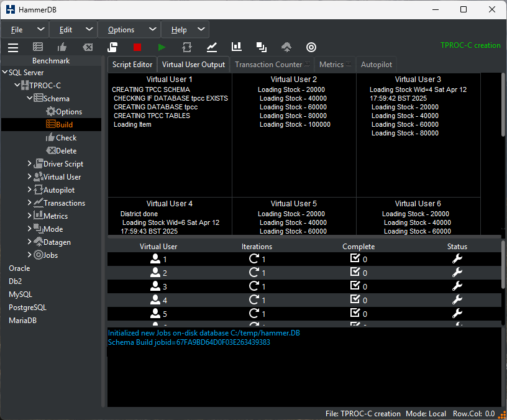Click the Virtual User tree icon
507x420 pixels.
point(39,176)
